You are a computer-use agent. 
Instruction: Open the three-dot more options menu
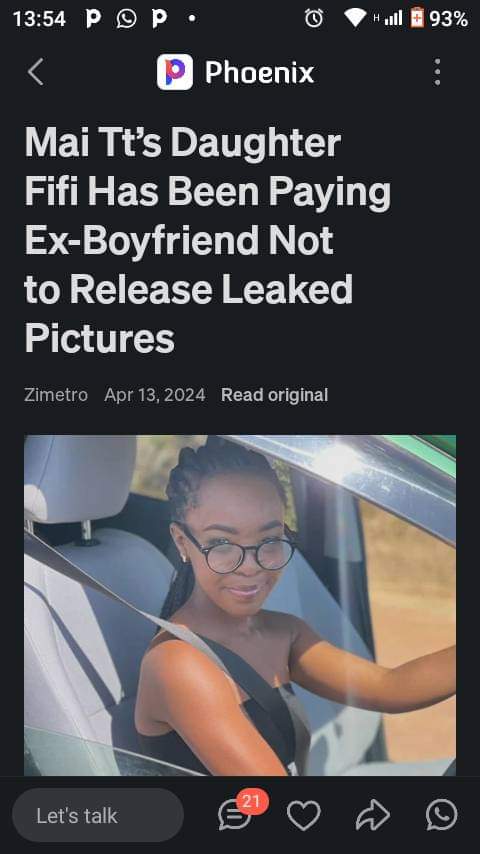[x=437, y=72]
